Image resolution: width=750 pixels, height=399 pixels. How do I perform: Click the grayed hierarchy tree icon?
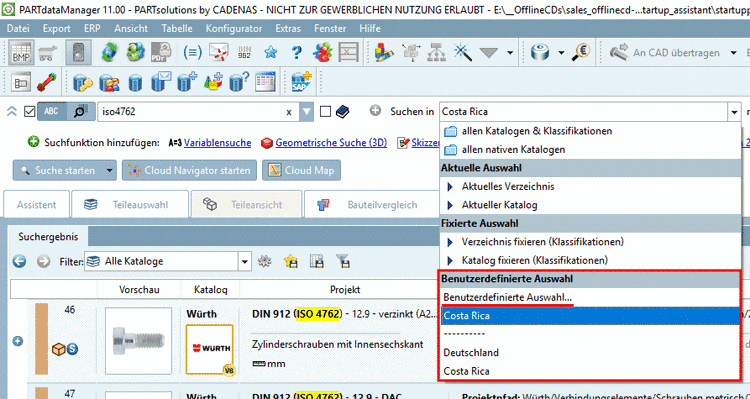pyautogui.click(x=437, y=53)
